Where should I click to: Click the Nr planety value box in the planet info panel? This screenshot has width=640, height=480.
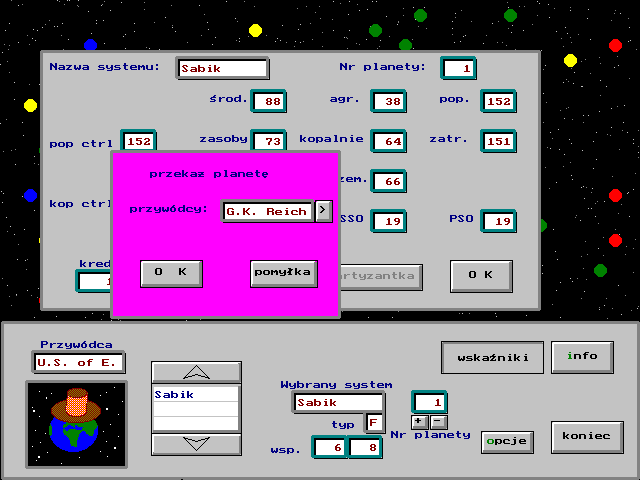[458, 68]
